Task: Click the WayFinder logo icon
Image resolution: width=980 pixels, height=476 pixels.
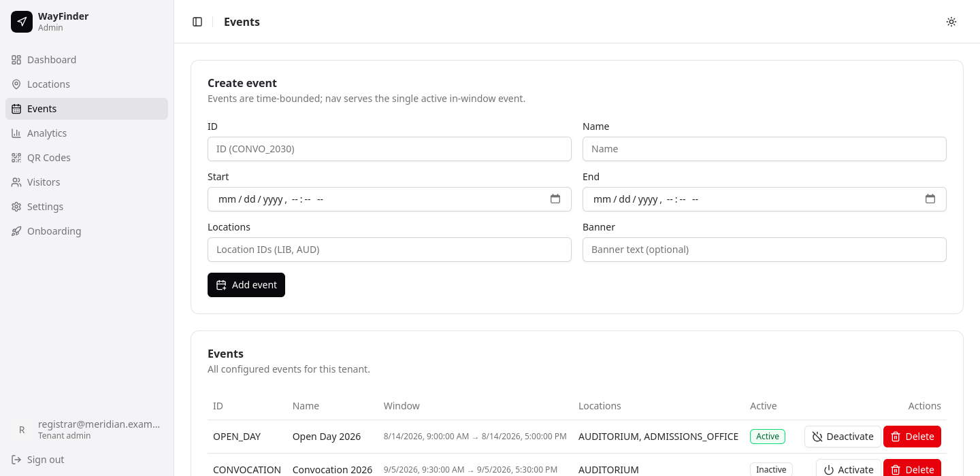Action: [22, 22]
